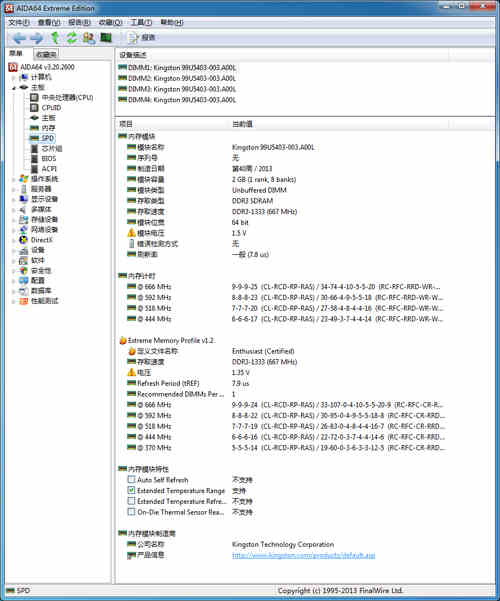This screenshot has width=500, height=601.
Task: Toggle the Auto Self Refresh checkbox
Action: (132, 479)
